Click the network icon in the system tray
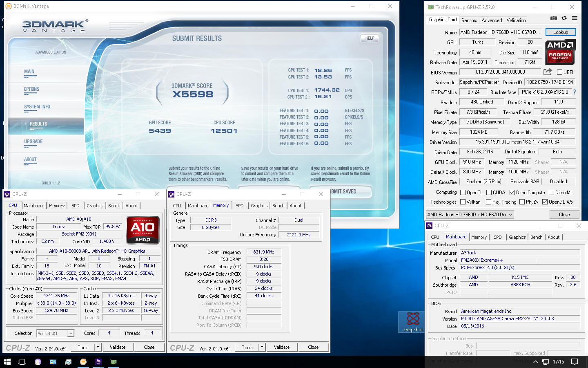The image size is (588, 368). click(545, 361)
